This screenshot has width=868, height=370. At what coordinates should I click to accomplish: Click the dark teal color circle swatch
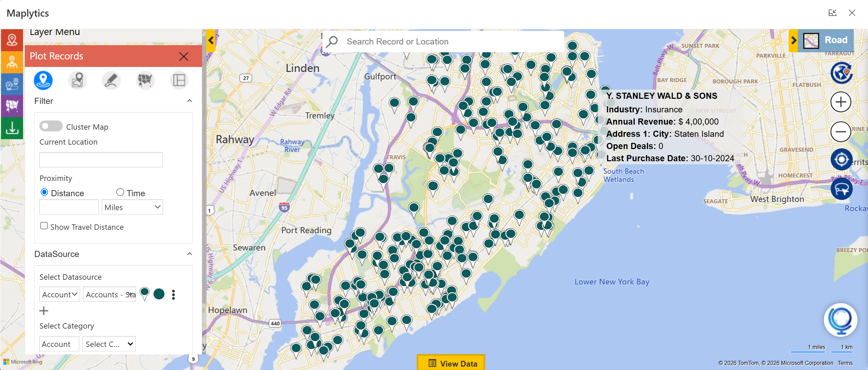(x=159, y=294)
